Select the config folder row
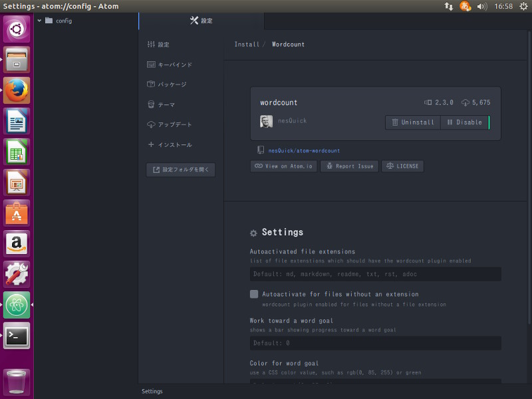The image size is (532, 399). (x=86, y=21)
